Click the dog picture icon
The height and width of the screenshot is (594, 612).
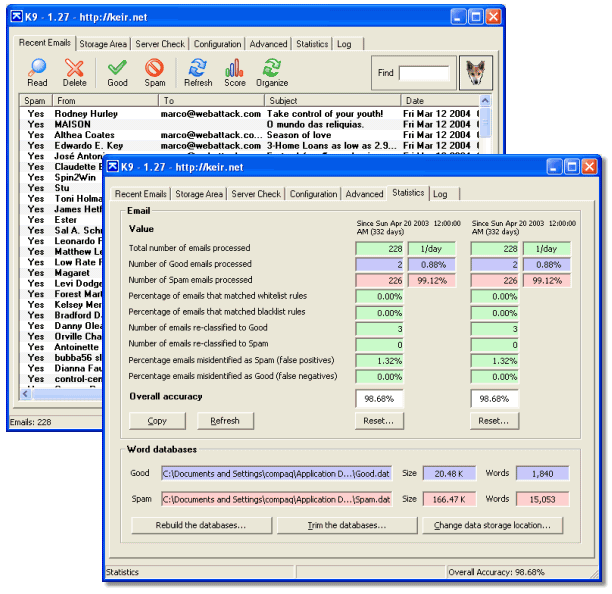pos(475,73)
